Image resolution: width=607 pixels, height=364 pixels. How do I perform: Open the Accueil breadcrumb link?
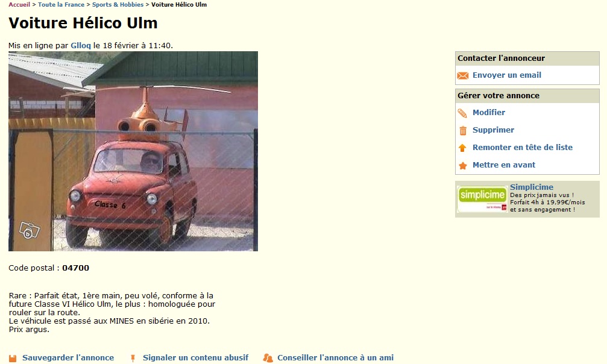19,5
